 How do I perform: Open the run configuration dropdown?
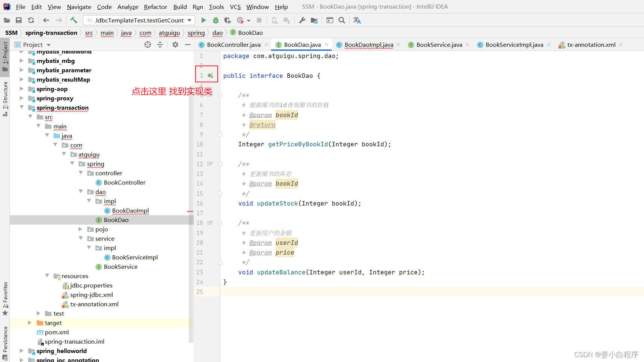point(139,20)
